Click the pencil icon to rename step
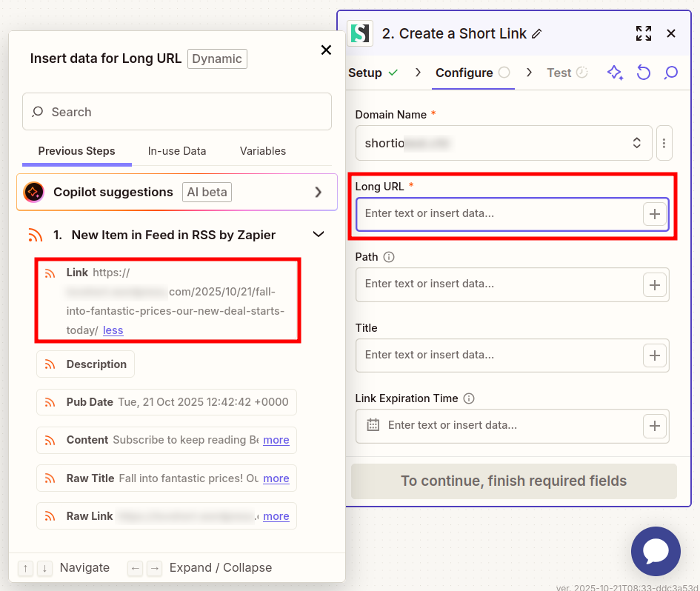 537,33
